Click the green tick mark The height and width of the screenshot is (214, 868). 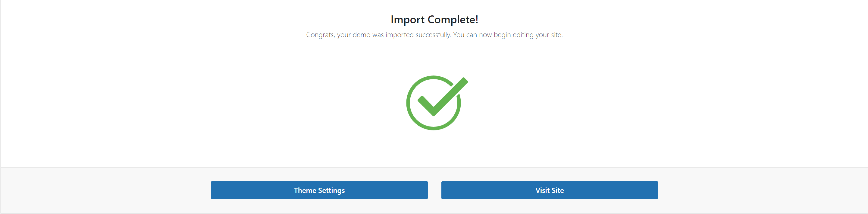(x=436, y=101)
